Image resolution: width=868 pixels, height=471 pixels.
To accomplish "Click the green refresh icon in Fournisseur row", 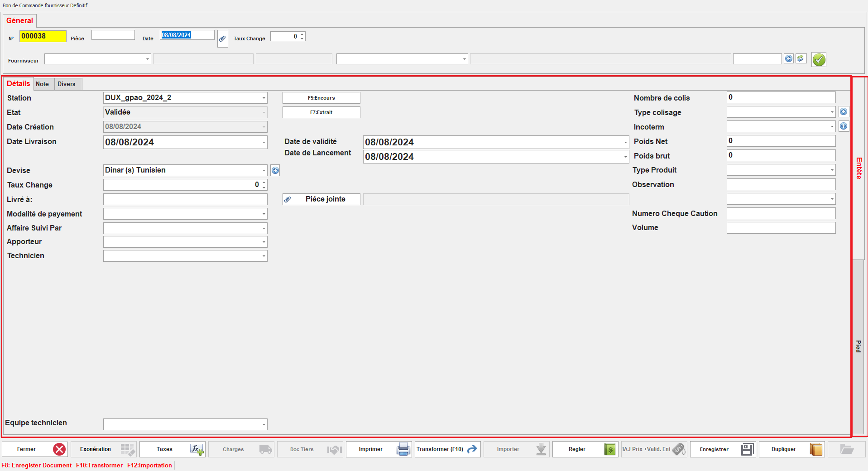I will 801,58.
